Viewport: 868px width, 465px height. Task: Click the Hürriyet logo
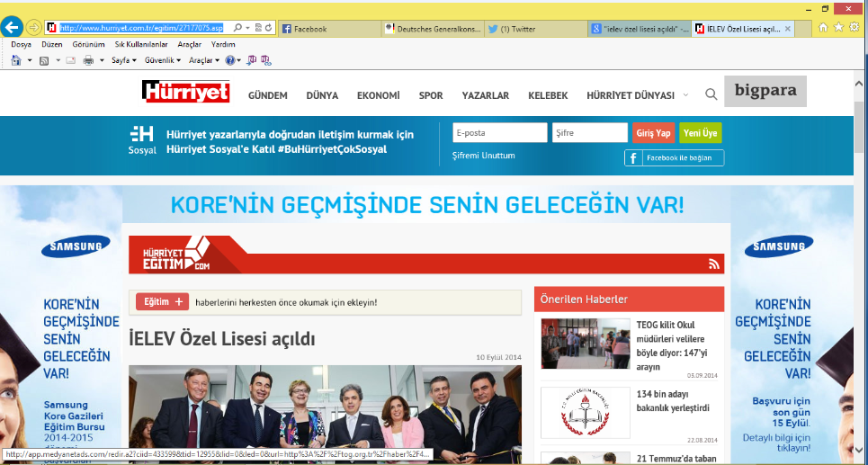coord(186,92)
